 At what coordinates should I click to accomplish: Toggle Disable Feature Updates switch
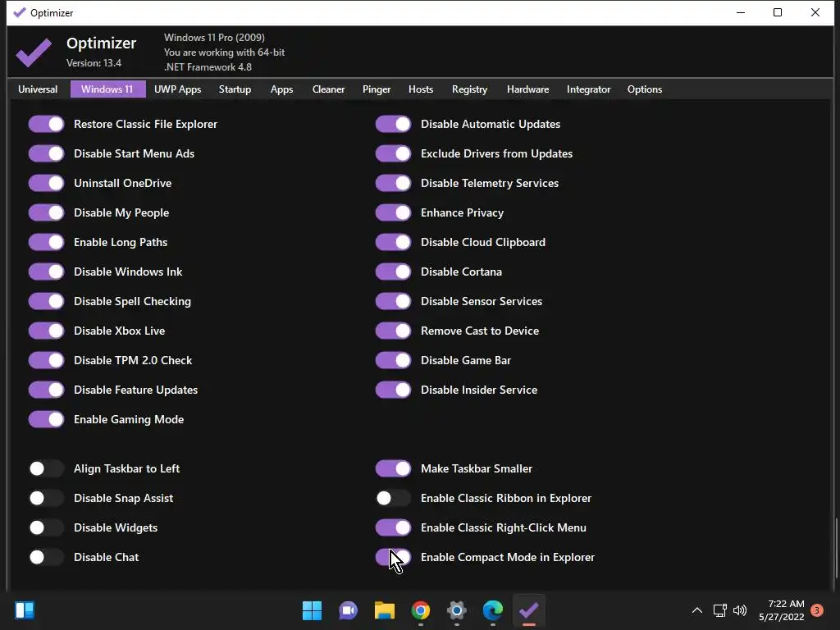(x=47, y=390)
